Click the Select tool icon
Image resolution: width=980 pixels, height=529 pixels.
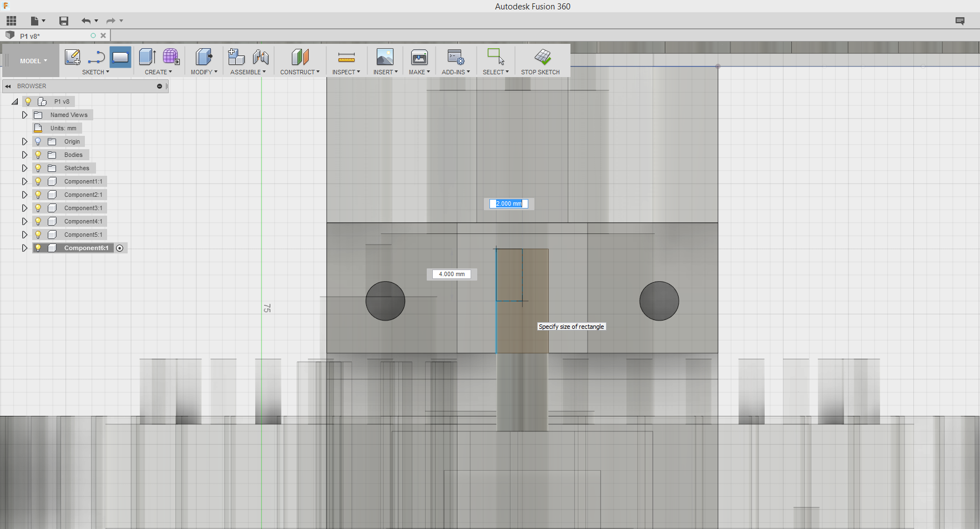pos(496,57)
